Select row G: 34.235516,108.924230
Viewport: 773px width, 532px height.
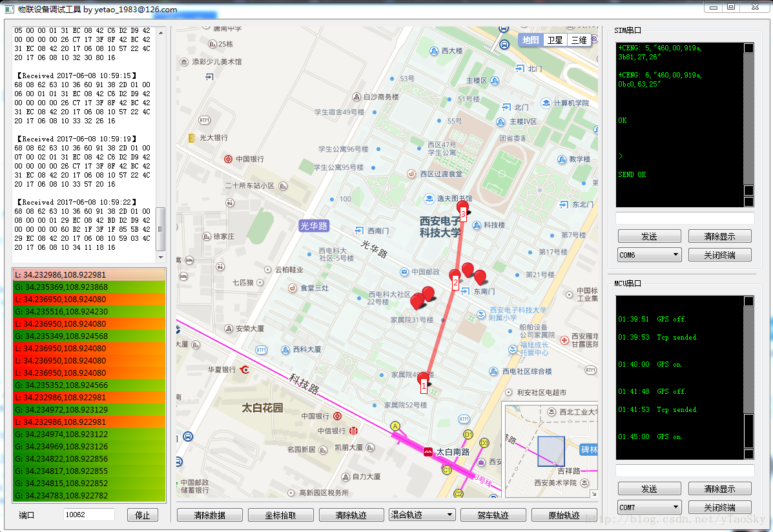(89, 312)
